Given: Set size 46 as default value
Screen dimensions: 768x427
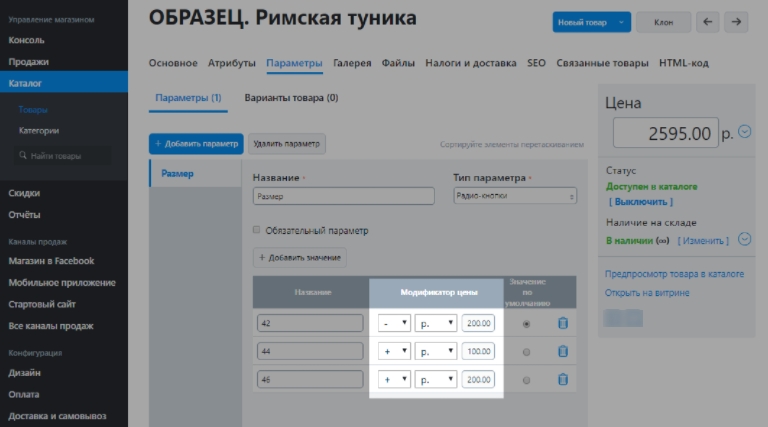Looking at the screenshot, I should (526, 380).
